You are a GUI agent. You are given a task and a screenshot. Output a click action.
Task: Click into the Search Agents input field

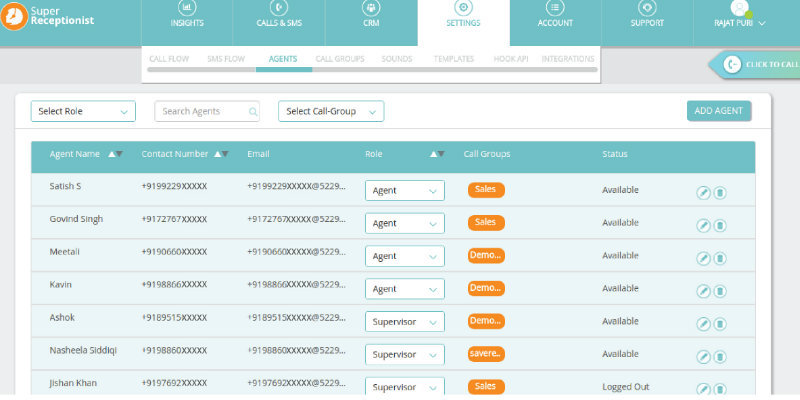[x=200, y=112]
